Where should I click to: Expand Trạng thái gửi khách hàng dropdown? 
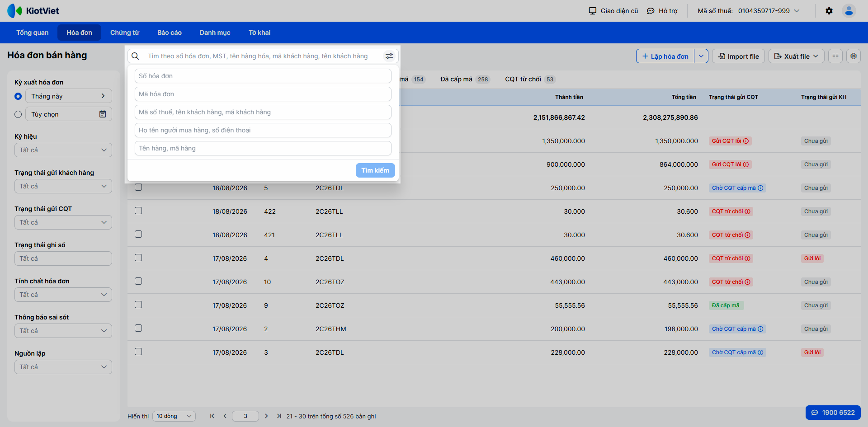click(x=63, y=186)
